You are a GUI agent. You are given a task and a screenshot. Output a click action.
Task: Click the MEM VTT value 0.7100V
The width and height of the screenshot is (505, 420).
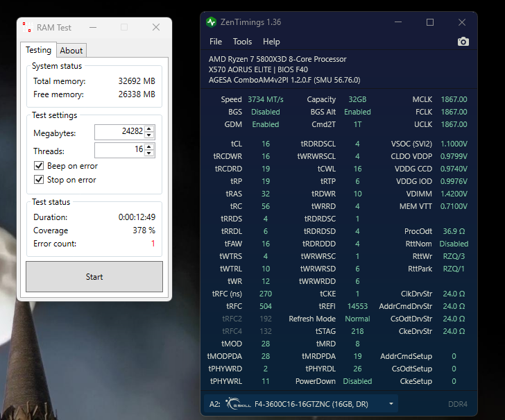point(454,206)
